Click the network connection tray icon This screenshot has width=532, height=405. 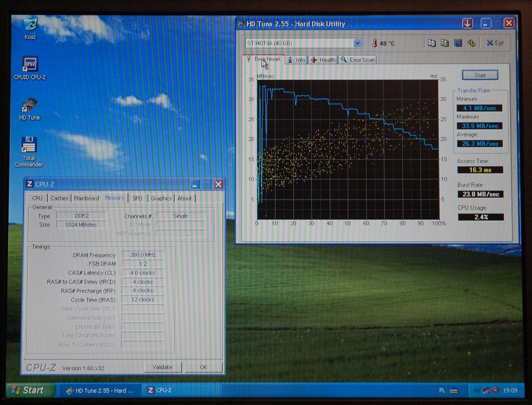(486, 390)
